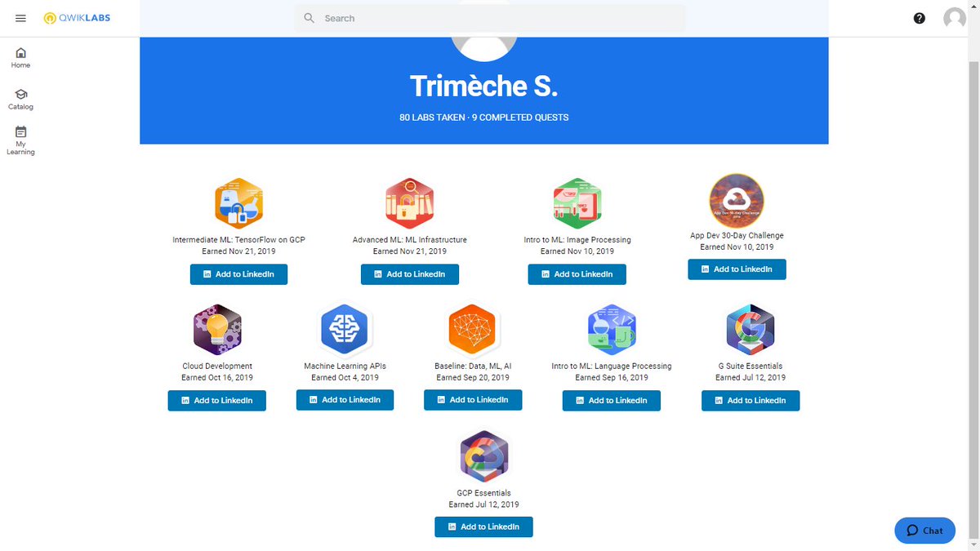The width and height of the screenshot is (980, 551).
Task: Open the help question mark icon
Action: [x=920, y=18]
